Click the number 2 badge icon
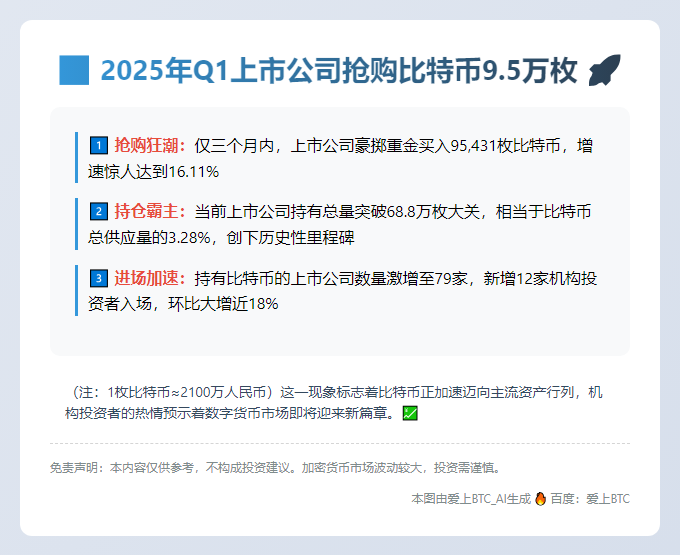The image size is (680, 555). click(x=99, y=212)
